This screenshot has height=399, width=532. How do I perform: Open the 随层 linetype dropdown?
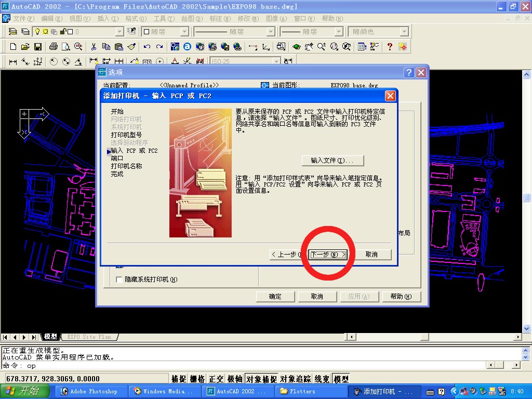click(x=270, y=32)
